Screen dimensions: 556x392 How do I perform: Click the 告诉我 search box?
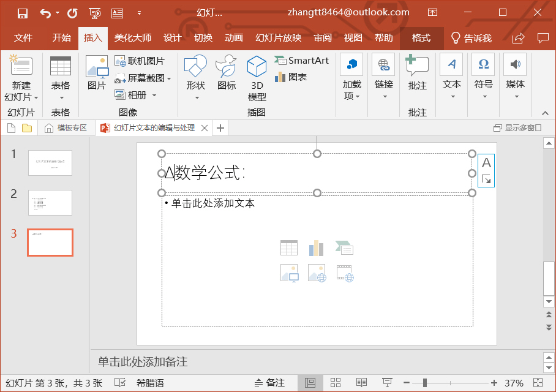coord(471,38)
